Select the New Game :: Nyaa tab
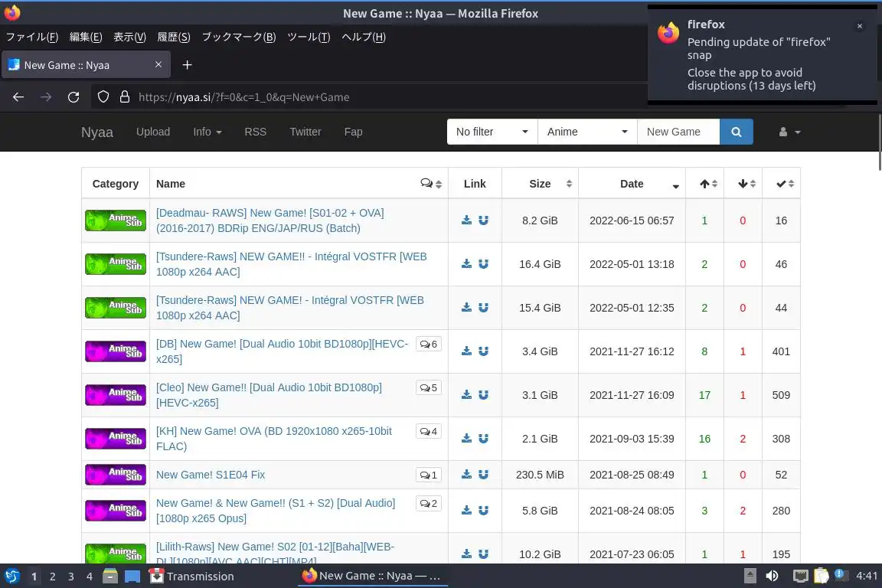 coord(86,65)
